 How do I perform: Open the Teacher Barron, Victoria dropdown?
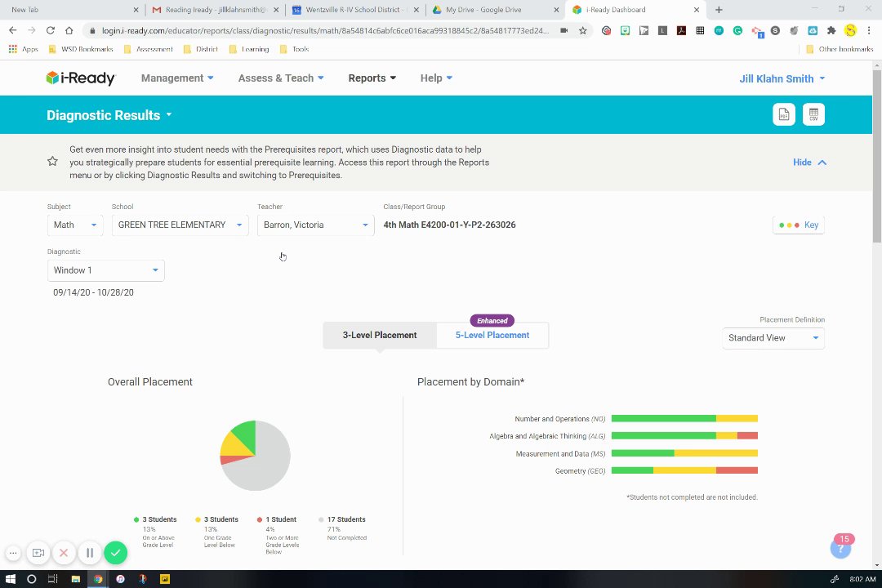click(315, 225)
